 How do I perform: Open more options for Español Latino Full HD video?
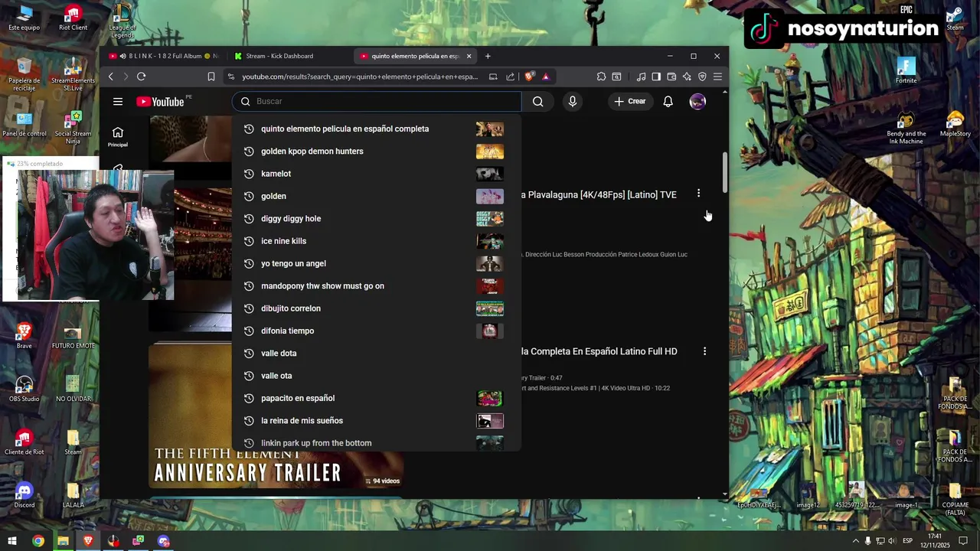(x=704, y=350)
